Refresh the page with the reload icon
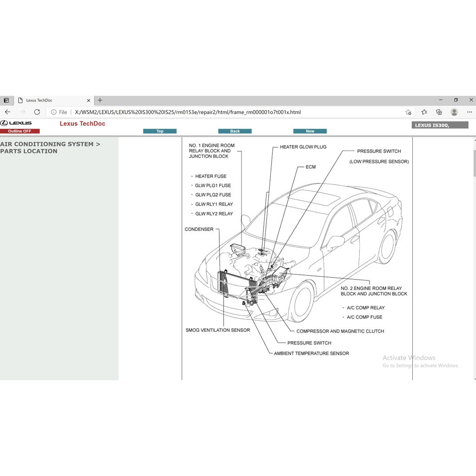 click(x=37, y=112)
